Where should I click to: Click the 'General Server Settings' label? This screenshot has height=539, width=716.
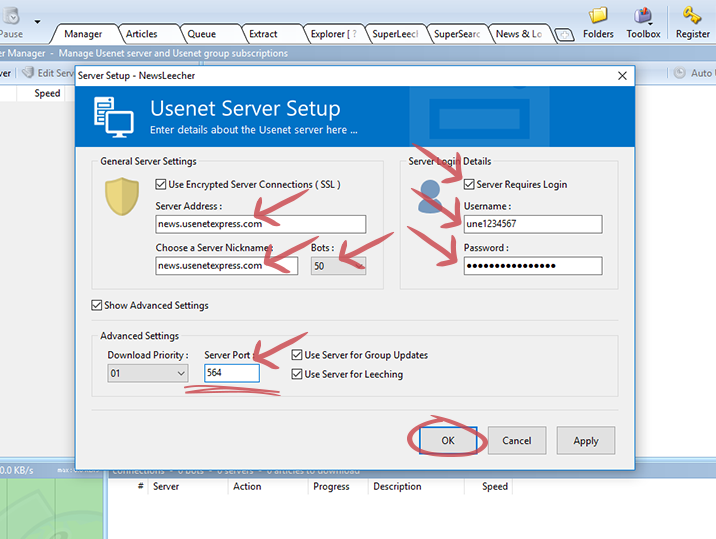(x=148, y=161)
